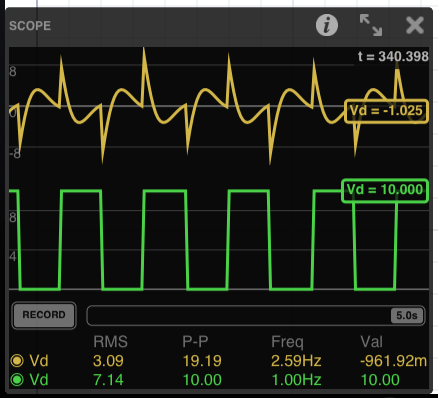Viewport: 438px width, 398px height.
Task: Select the green Vd = 10.000 label
Action: point(385,190)
